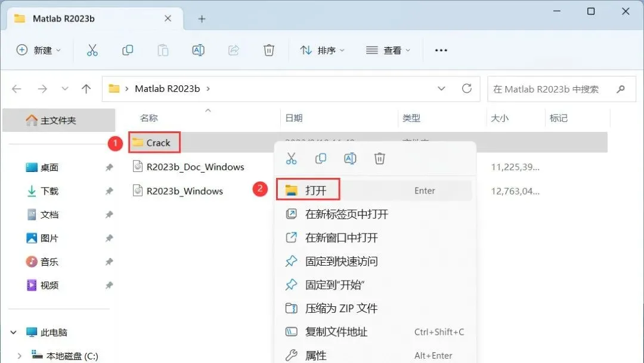Screen dimensions: 644x363
Task: Click chevron before Matlab R2023b breadcrumb
Action: [127, 89]
